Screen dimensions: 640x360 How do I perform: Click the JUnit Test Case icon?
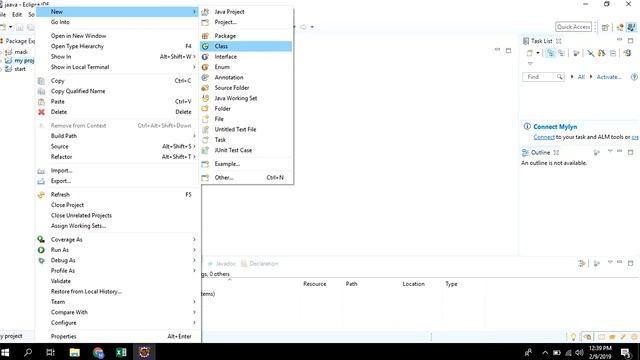click(205, 150)
